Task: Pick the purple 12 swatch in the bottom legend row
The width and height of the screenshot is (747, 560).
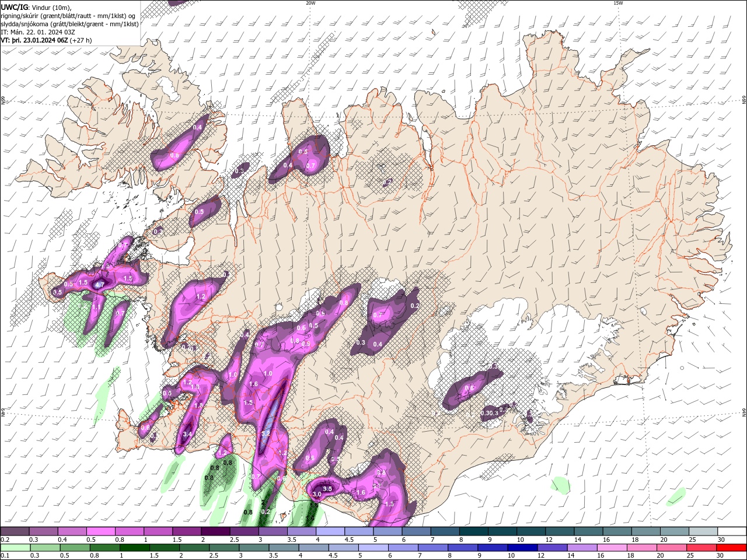Action: tap(552, 548)
